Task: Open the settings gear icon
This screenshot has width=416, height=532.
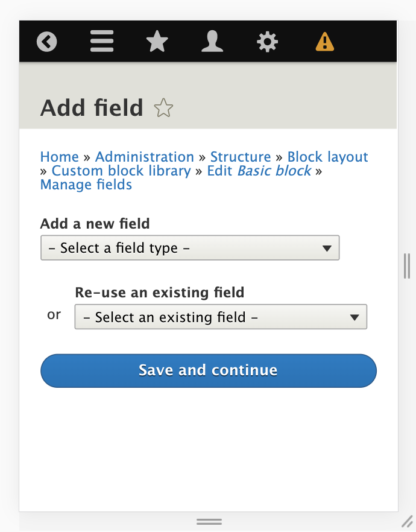Action: (x=267, y=41)
